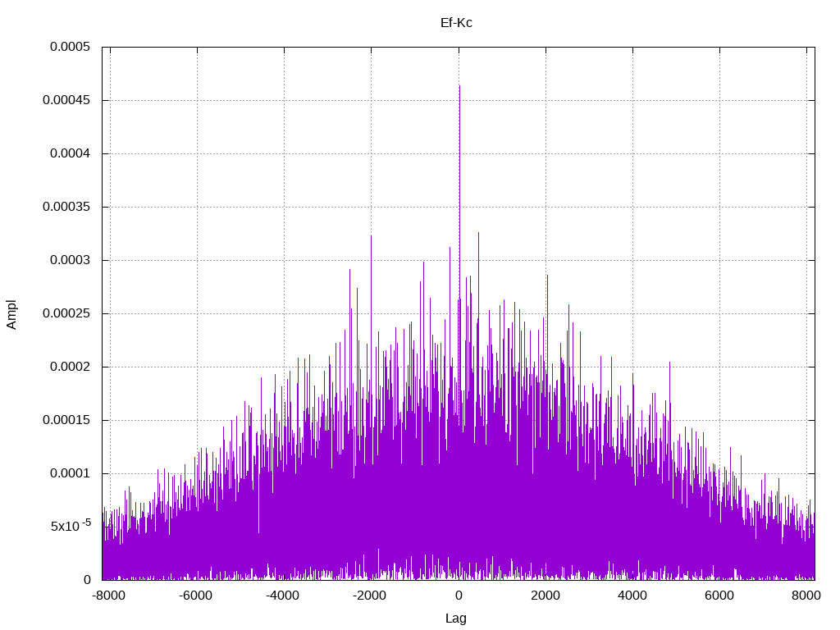The width and height of the screenshot is (840, 630).
Task: Click the 5x10^-5 y-axis tick label
Action: coord(71,526)
